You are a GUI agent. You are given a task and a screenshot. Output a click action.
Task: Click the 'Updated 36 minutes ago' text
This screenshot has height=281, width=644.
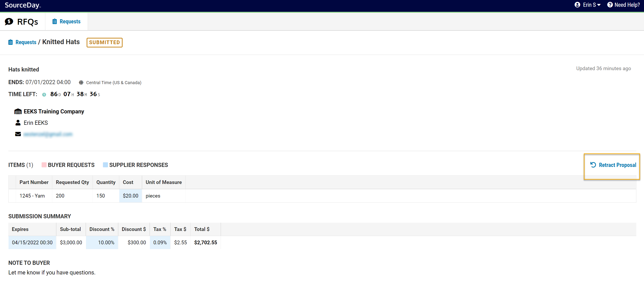604,68
